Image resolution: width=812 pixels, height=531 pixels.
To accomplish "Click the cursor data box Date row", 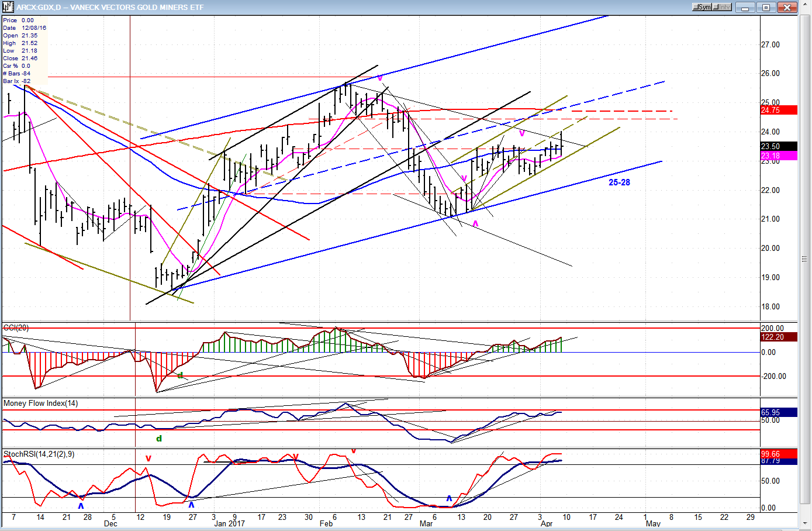I will coord(24,28).
